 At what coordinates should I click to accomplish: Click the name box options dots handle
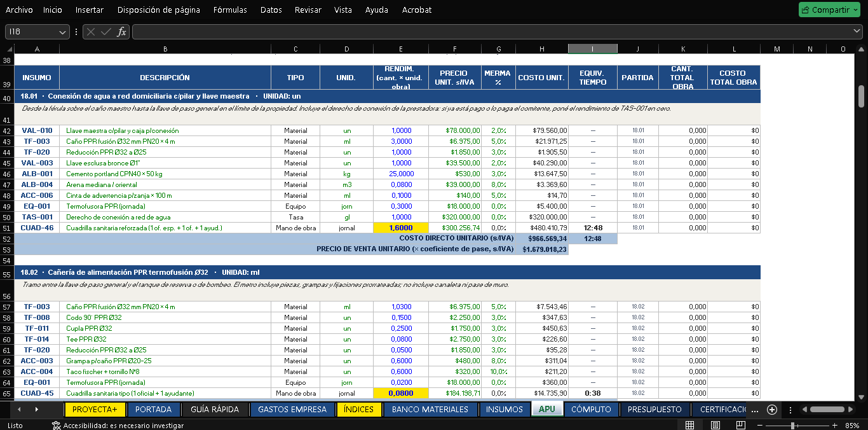tap(76, 32)
